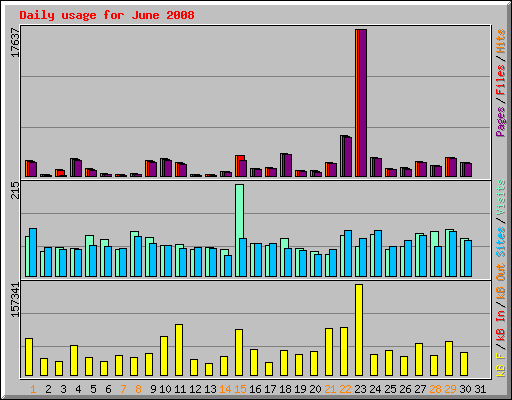512x400 pixels.
Task: Click day 11 on the date axis
Action: 180,389
